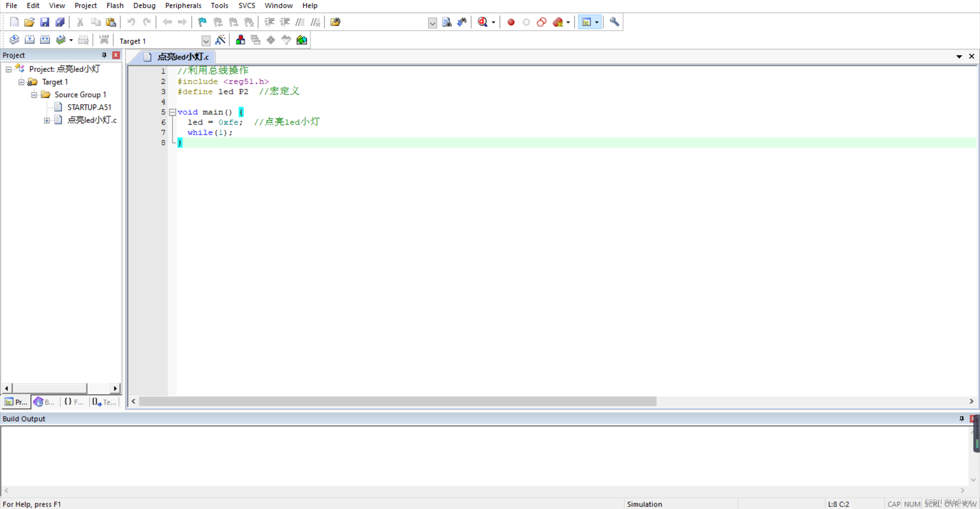Screen dimensions: 980x509
Task: Click the editor scroll-right arrow
Action: [x=971, y=401]
